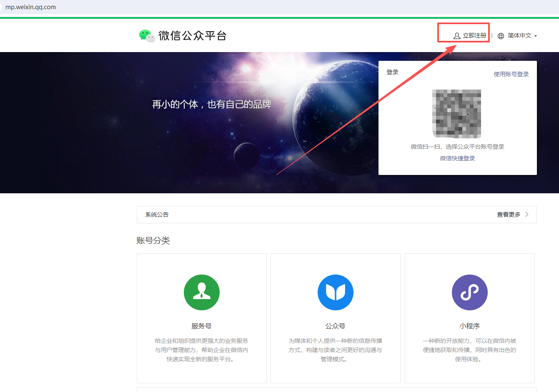This screenshot has height=392, width=559.
Task: Click the 公众号 description paragraph
Action: [x=336, y=350]
